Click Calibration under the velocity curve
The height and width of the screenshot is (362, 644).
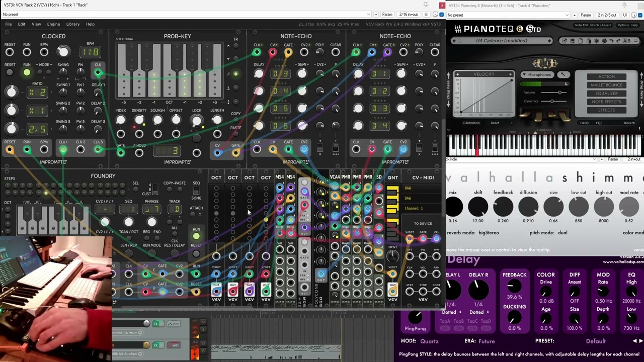[x=471, y=123]
